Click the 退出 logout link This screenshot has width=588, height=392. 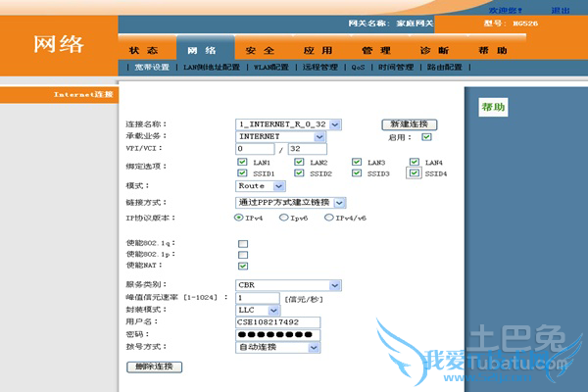click(x=561, y=11)
